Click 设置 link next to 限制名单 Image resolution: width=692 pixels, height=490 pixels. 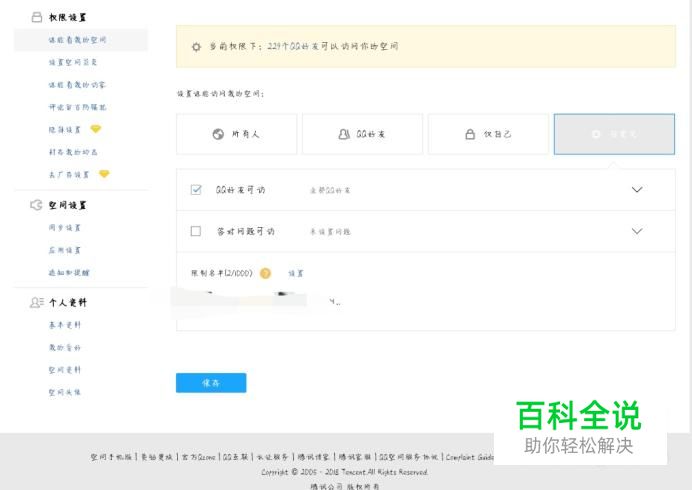pos(296,274)
